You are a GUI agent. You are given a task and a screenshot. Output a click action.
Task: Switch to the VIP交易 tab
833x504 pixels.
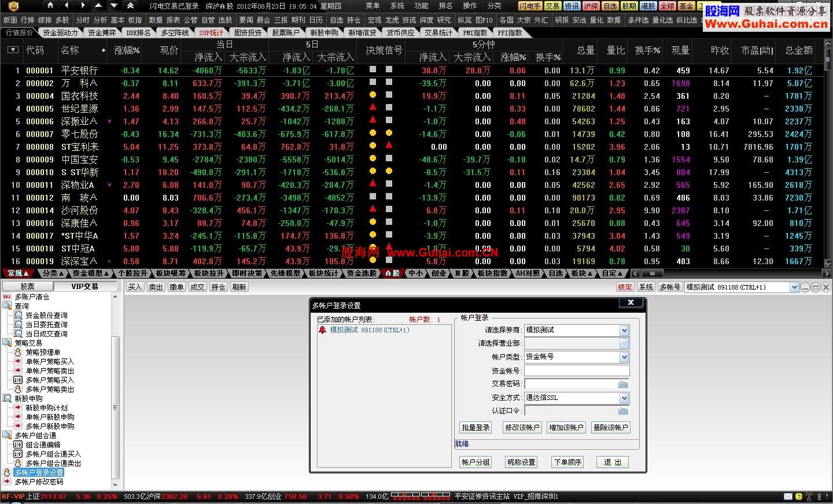pos(85,286)
